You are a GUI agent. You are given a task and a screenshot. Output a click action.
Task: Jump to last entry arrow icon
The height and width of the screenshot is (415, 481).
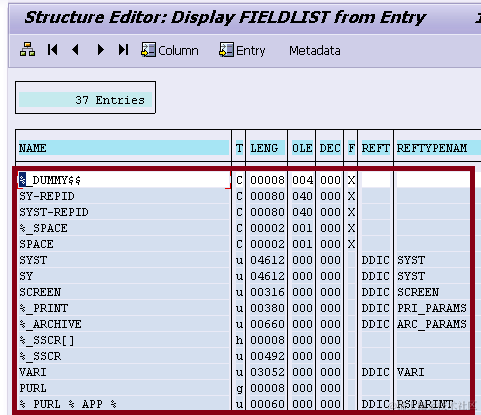[x=124, y=50]
